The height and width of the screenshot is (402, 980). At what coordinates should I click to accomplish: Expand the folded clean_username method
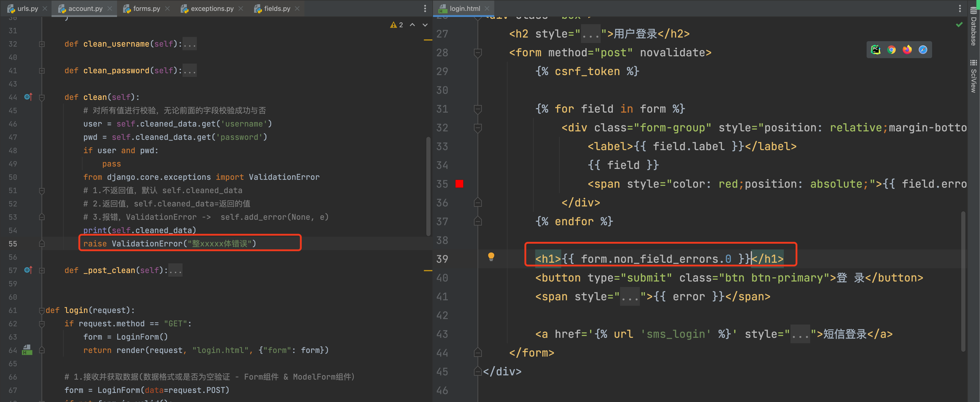[42, 44]
